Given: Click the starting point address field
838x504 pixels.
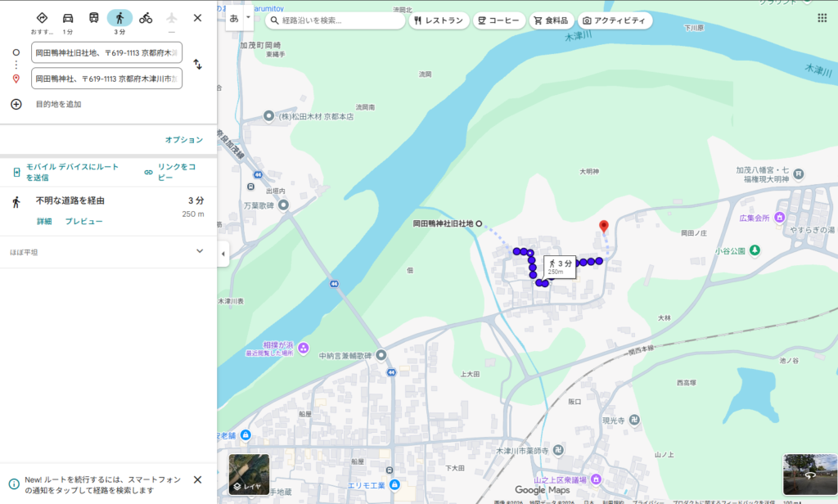Looking at the screenshot, I should (106, 52).
